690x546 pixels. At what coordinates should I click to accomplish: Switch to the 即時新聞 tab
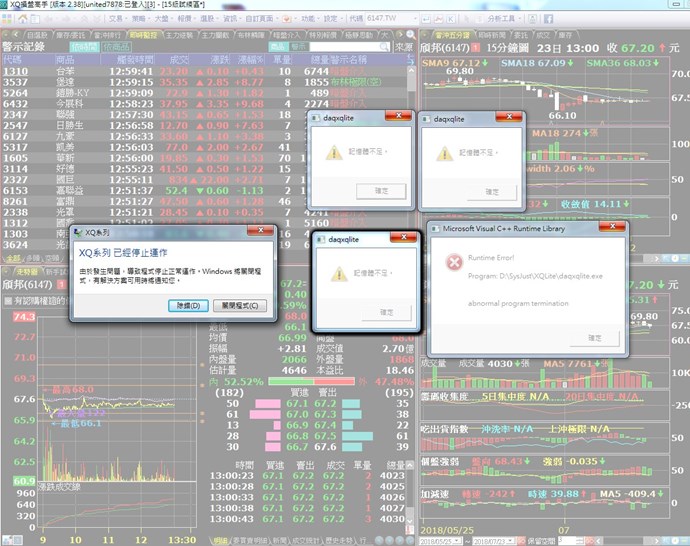click(x=491, y=35)
